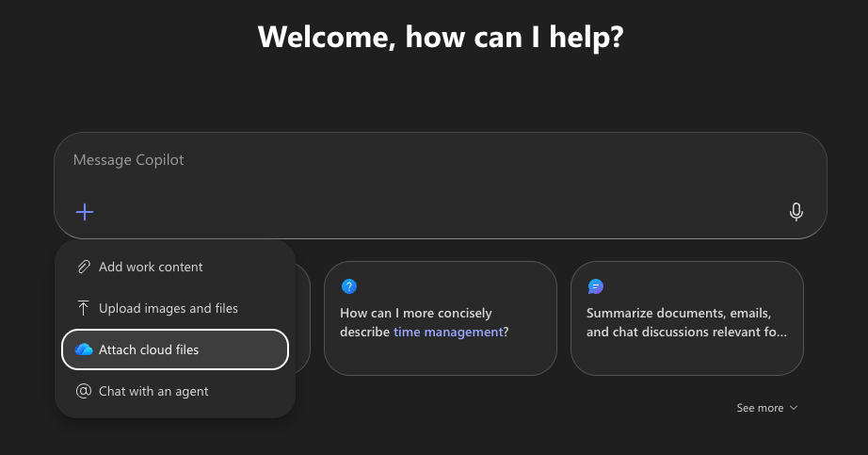The height and width of the screenshot is (455, 868).
Task: Click the See more chevron arrow
Action: click(x=794, y=408)
